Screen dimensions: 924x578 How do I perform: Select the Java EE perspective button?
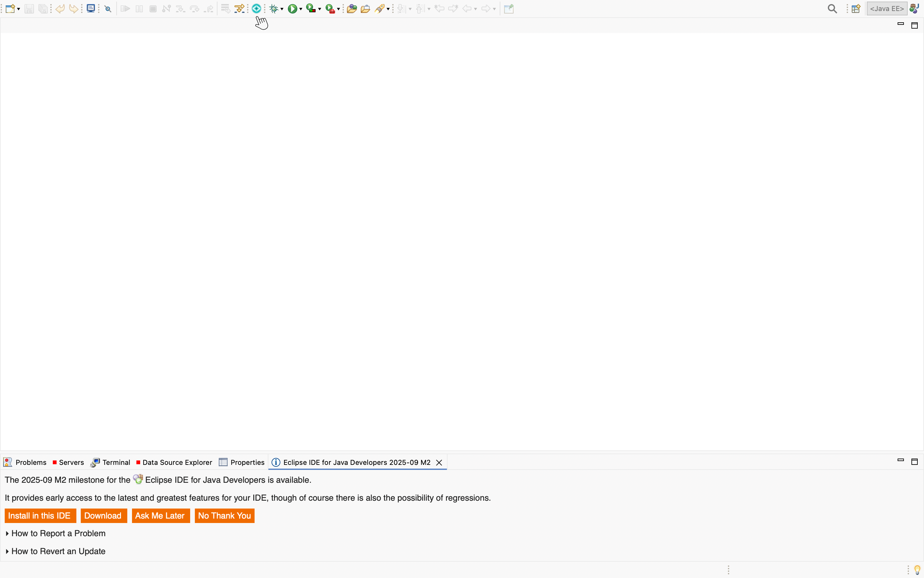[887, 8]
